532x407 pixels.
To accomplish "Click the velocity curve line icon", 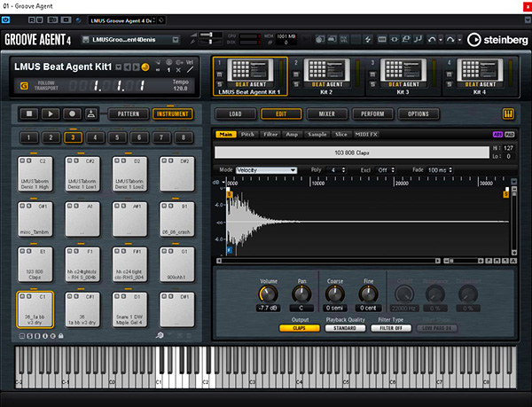I will pyautogui.click(x=190, y=69).
